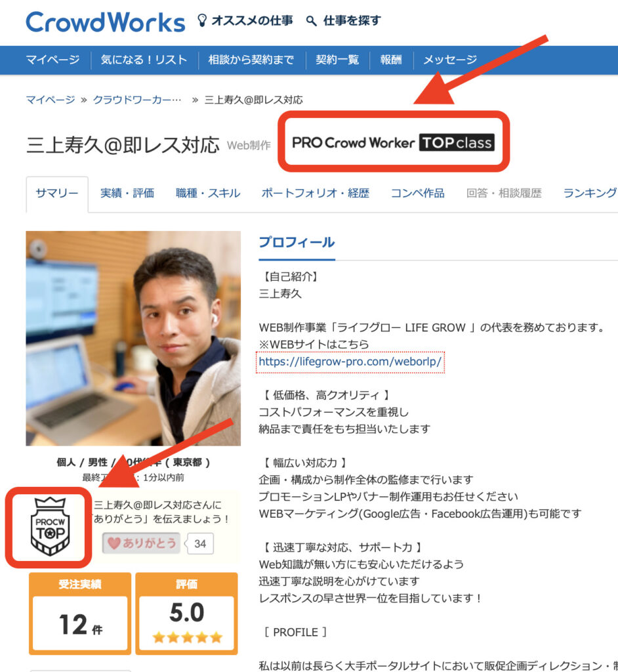Click the 受注実績 12件 box
Viewport: 618px width, 672px height.
point(80,614)
